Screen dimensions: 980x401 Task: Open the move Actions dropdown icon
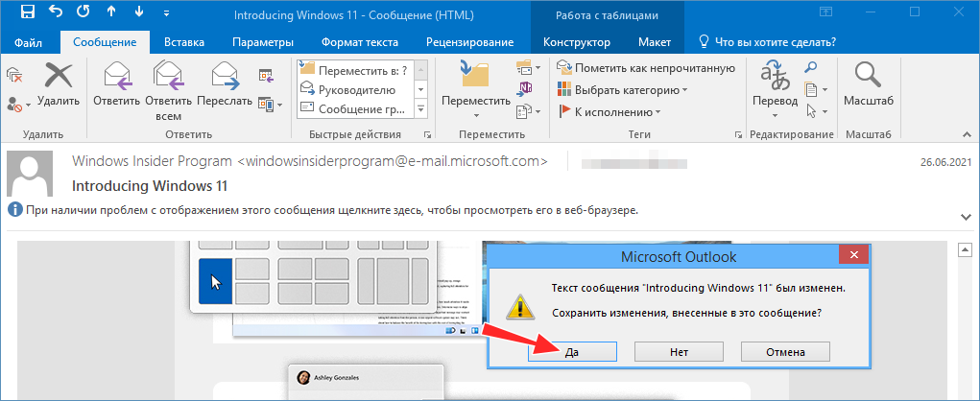pyautogui.click(x=528, y=111)
